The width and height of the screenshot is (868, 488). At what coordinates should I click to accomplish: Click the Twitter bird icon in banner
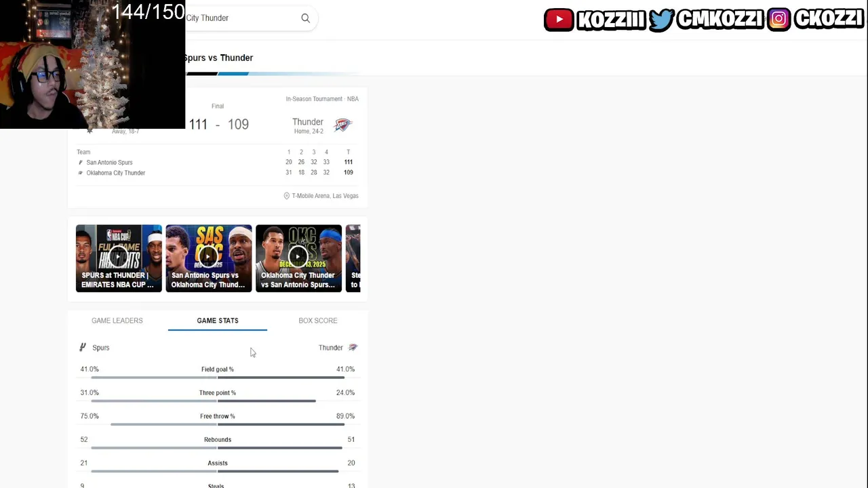click(661, 20)
